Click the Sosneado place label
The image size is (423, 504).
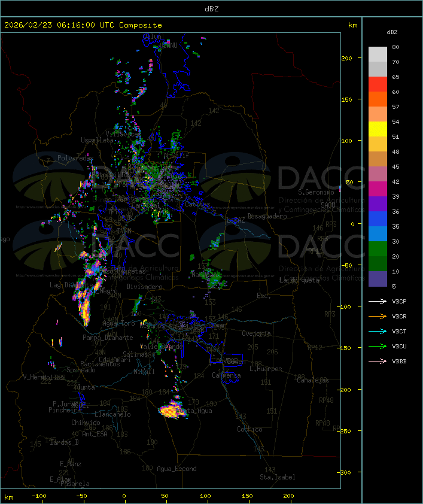81,370
